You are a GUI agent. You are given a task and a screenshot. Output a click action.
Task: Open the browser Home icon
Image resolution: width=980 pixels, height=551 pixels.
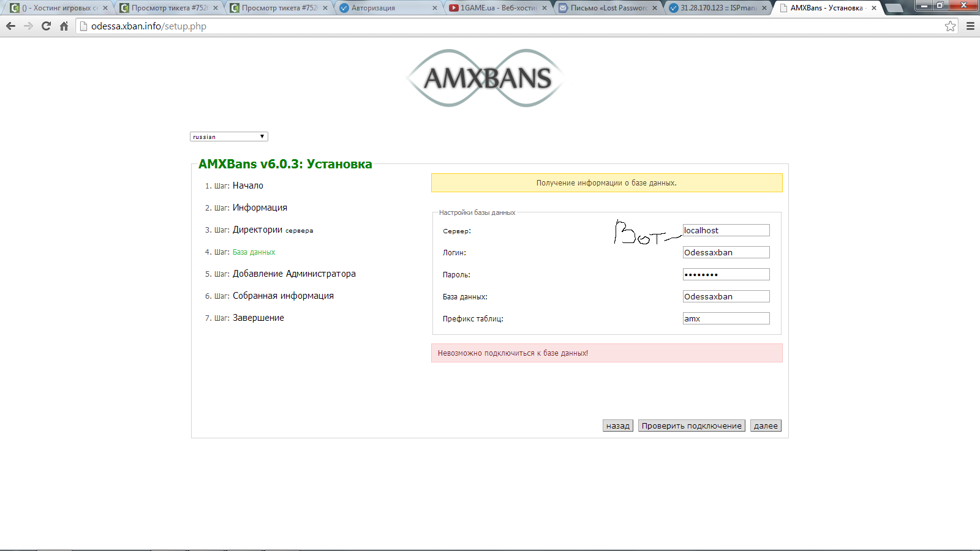click(64, 26)
